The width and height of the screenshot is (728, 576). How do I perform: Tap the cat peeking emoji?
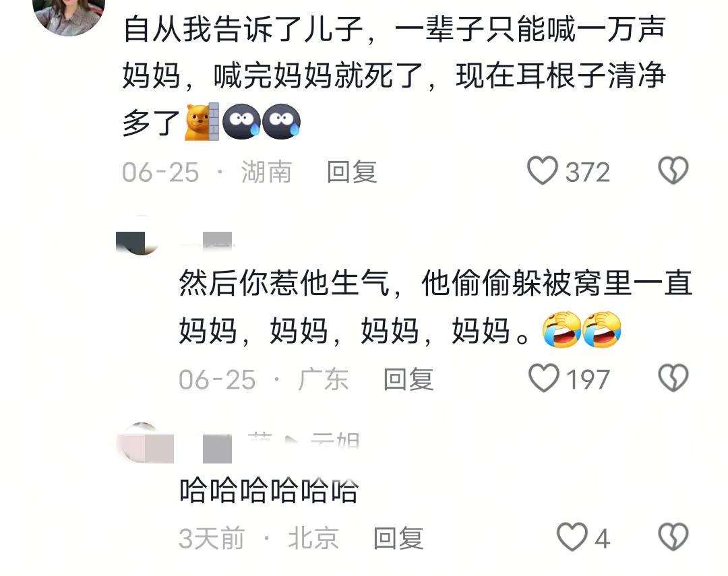click(202, 122)
